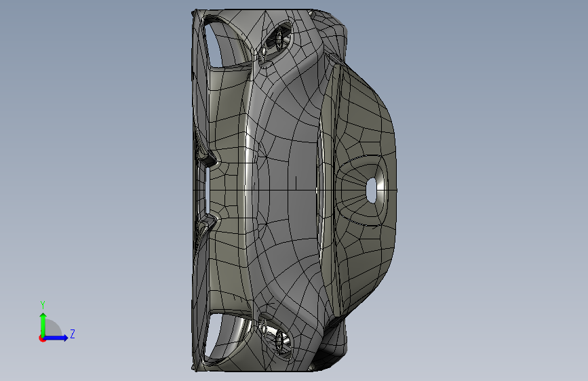Viewport: 588px width, 381px height.
Task: Click the red X axis origin dot of the triad
Action: (42, 338)
